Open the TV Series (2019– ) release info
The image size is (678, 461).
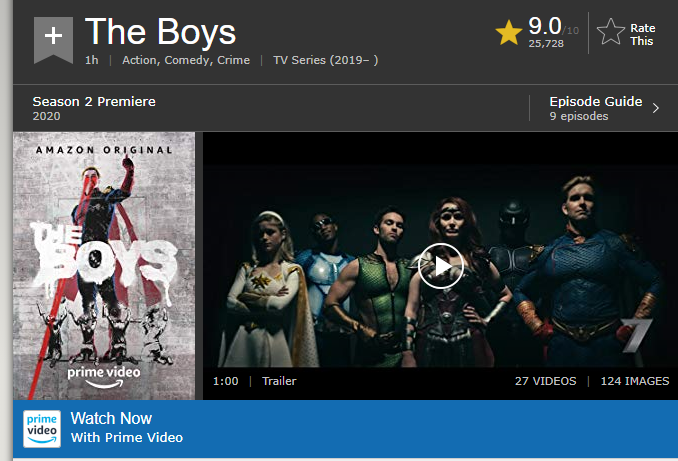[326, 60]
